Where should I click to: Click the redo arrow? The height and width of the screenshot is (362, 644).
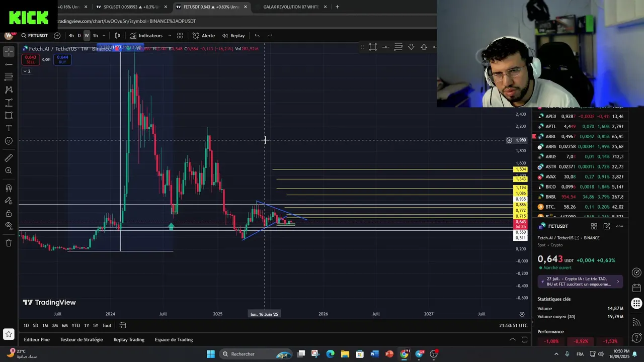tap(270, 36)
